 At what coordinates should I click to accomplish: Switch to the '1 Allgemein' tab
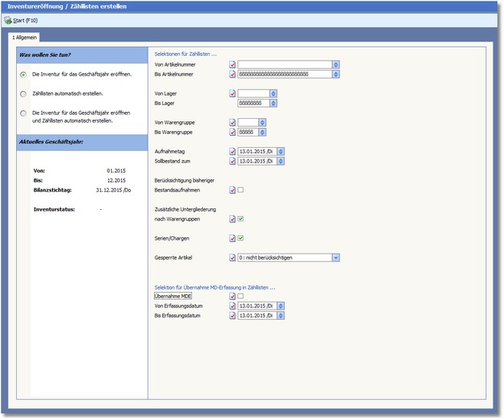pyautogui.click(x=25, y=37)
